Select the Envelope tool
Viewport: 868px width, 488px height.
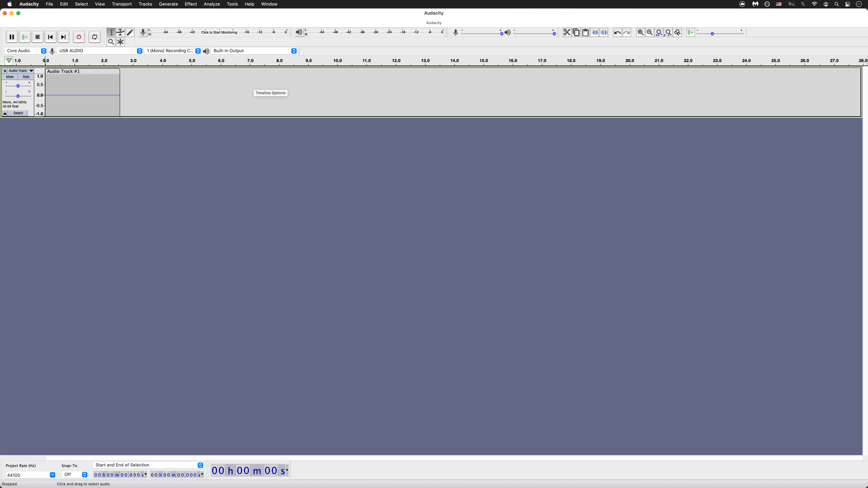click(x=120, y=32)
